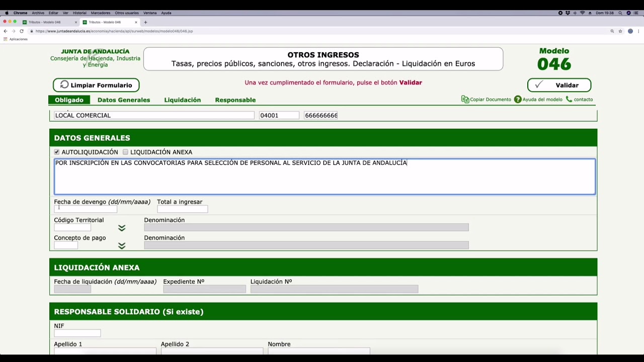Open a new tab with plus button
Viewport: 644px width, 362px height.
[145, 22]
